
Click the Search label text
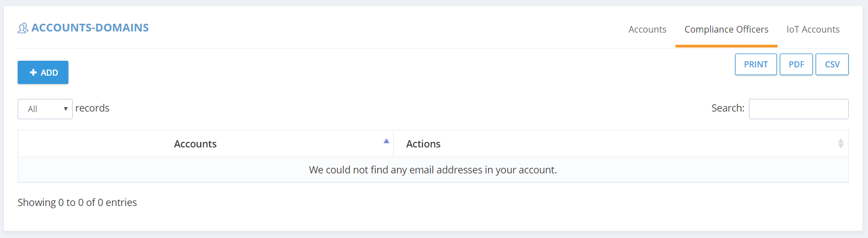click(x=728, y=108)
